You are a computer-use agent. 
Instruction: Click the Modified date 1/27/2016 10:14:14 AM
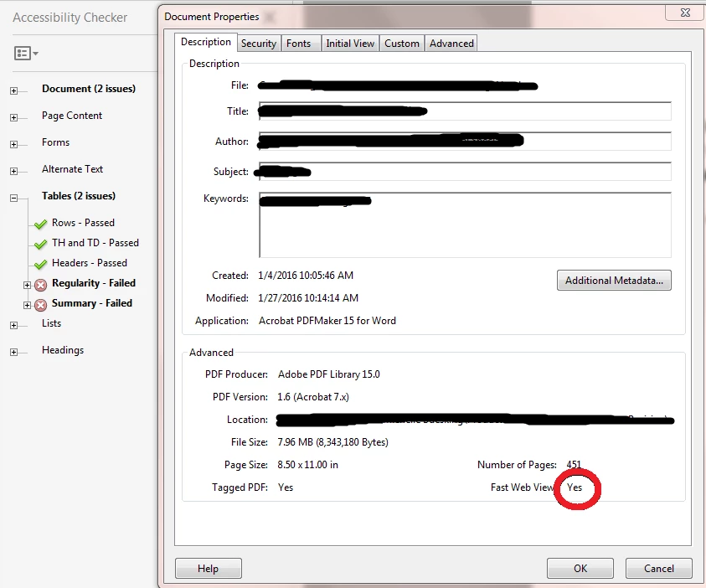coord(308,297)
